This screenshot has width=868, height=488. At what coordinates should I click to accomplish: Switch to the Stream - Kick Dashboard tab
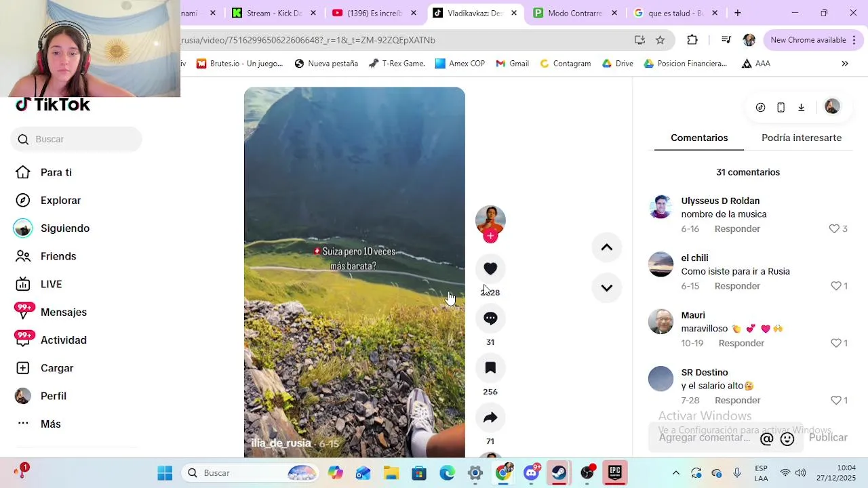click(x=274, y=13)
